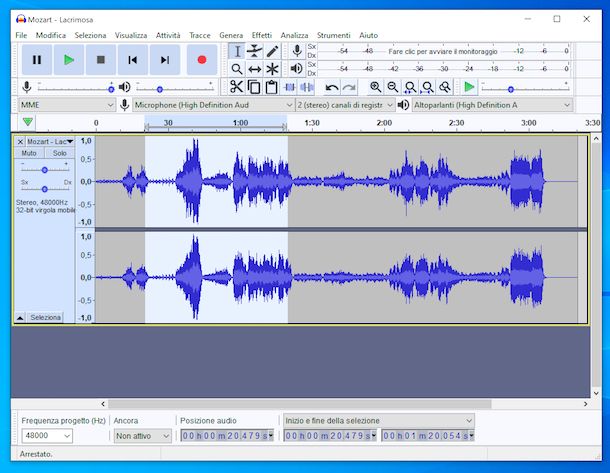Viewport: 610px width, 473px height.
Task: Silence the selected audio
Action: pyautogui.click(x=307, y=87)
